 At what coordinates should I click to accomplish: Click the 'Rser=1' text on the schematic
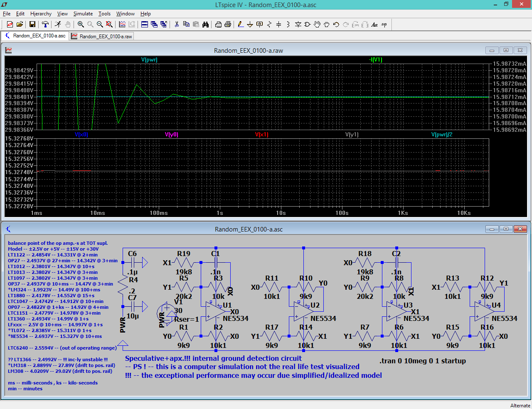pos(187,319)
